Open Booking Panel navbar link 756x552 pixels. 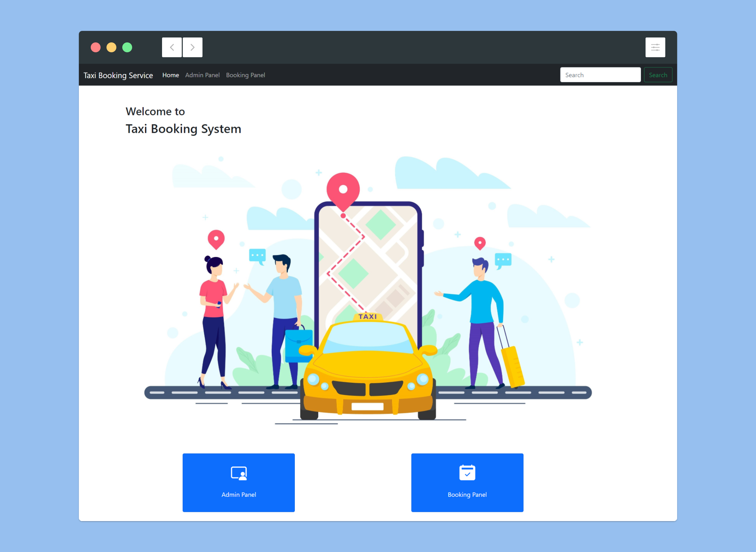tap(246, 75)
